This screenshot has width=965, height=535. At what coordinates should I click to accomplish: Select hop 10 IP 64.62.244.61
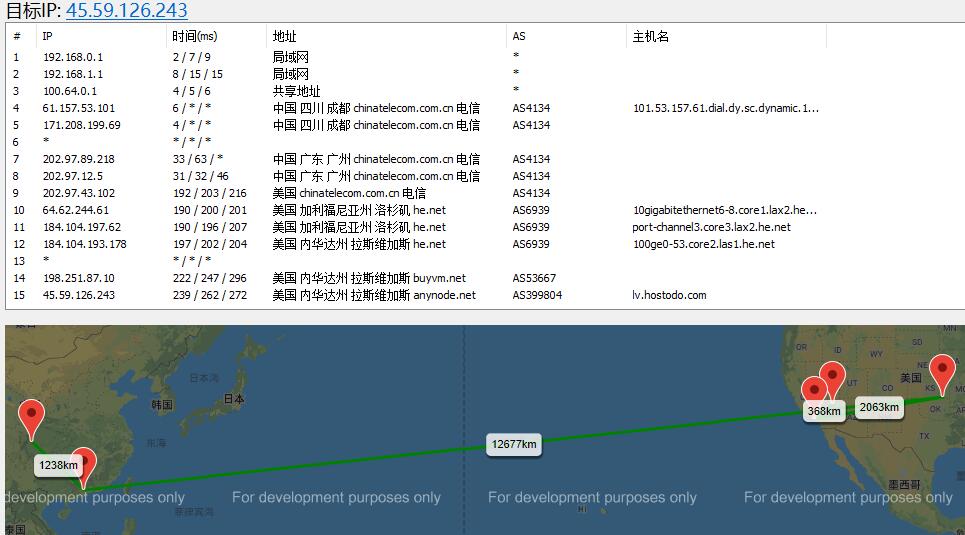(76, 210)
